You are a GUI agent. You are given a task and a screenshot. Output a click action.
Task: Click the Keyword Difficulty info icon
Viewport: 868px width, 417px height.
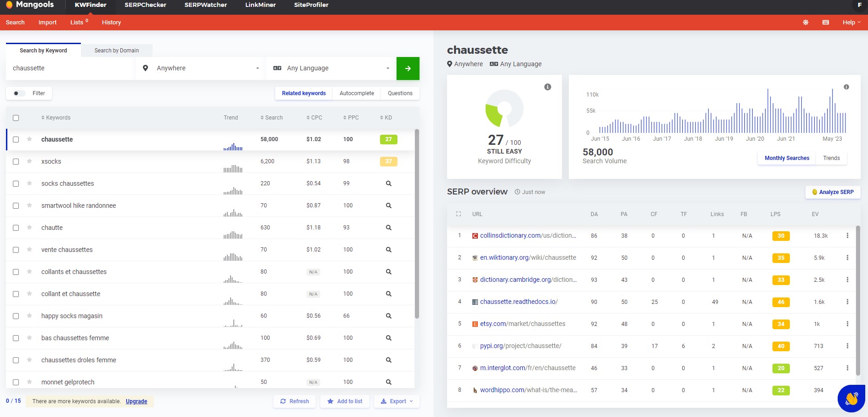click(548, 87)
